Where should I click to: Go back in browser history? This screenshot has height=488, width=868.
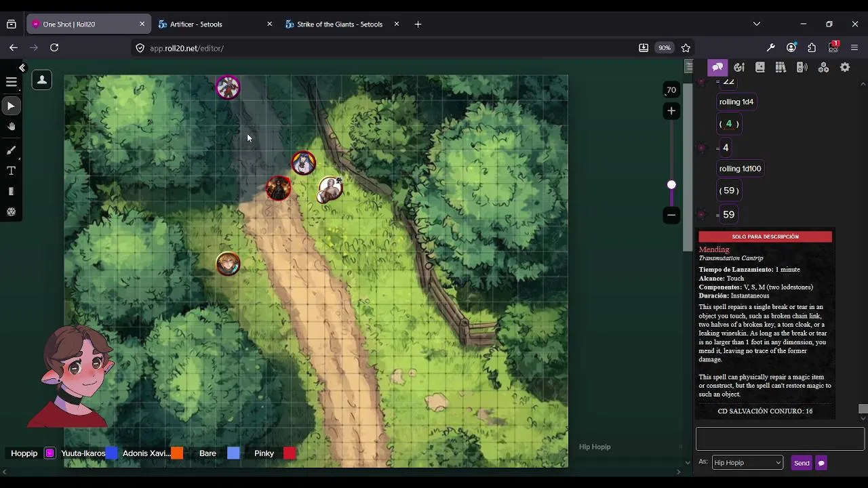[x=14, y=47]
